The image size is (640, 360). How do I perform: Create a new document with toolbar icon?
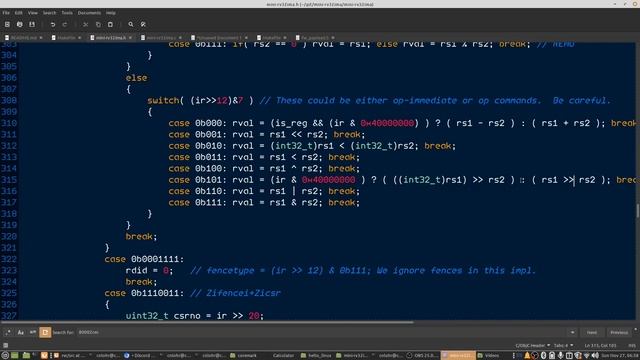pyautogui.click(x=7, y=24)
